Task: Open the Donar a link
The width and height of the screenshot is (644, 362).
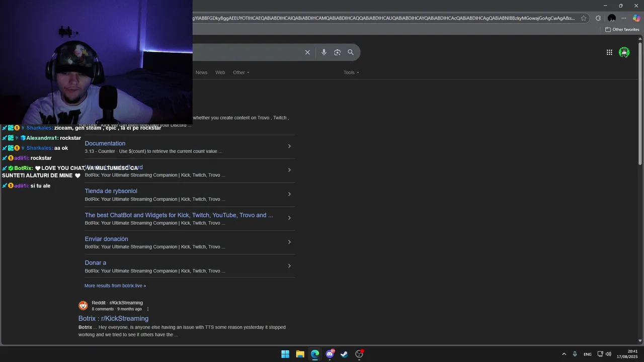Action: point(96,263)
